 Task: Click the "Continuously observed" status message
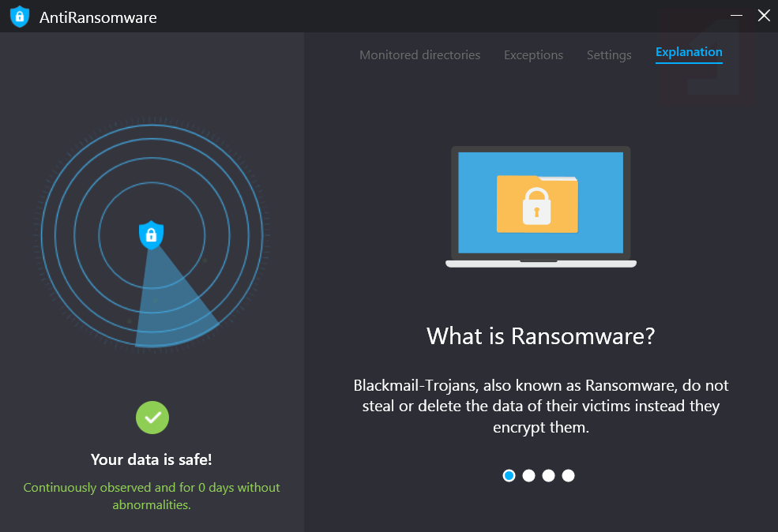click(152, 496)
